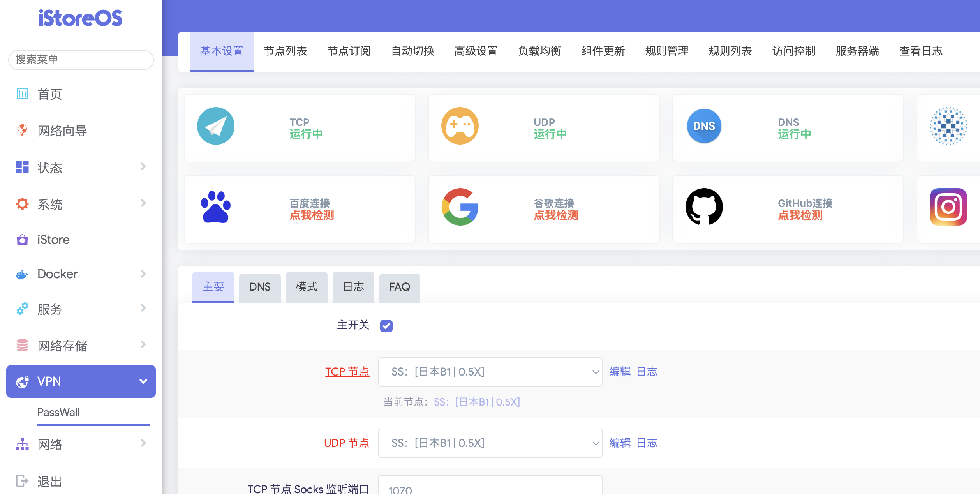Screen dimensions: 980x494
Task: Click the TCP paper plane icon
Action: tap(216, 126)
